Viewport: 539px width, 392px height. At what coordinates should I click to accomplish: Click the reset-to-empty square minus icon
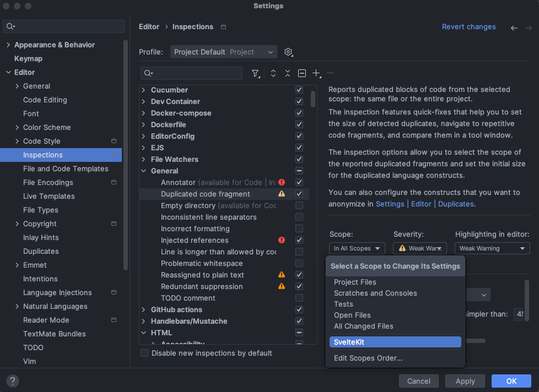(x=302, y=73)
